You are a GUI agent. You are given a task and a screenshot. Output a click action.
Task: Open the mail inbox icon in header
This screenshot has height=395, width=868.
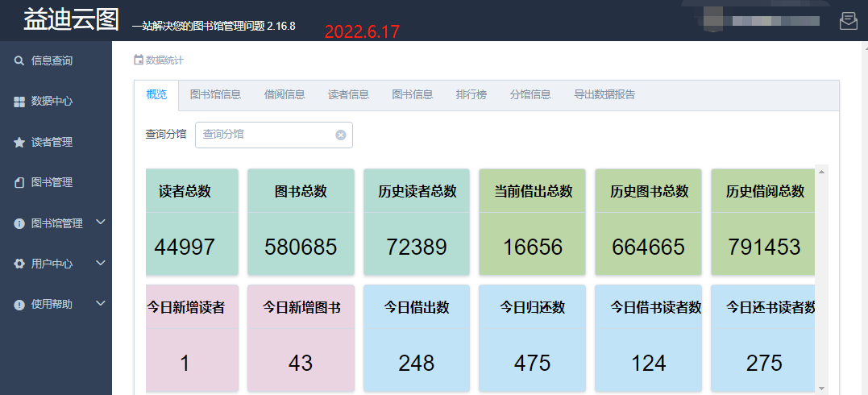848,21
